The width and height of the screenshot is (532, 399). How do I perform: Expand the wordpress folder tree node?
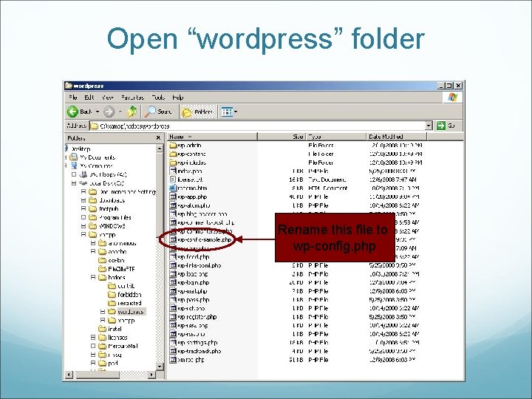point(103,312)
